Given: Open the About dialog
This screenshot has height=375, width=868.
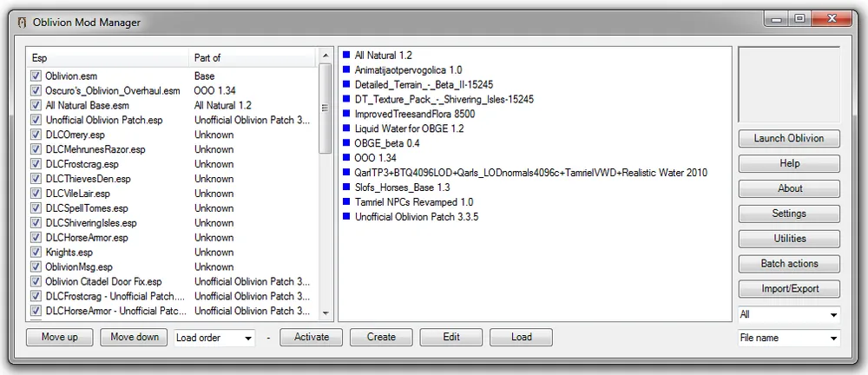Looking at the screenshot, I should point(789,188).
